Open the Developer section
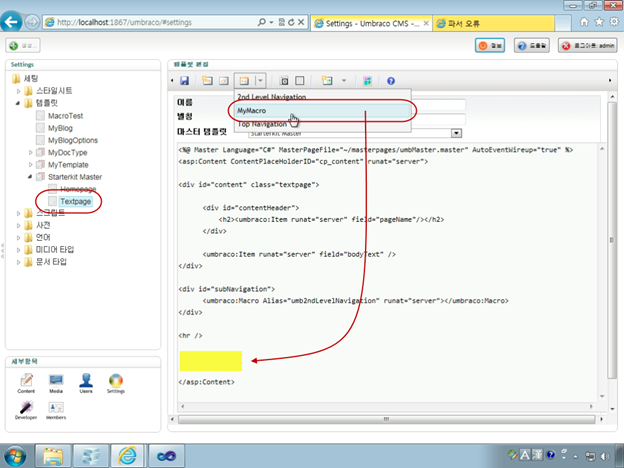The width and height of the screenshot is (624, 468). click(26, 410)
